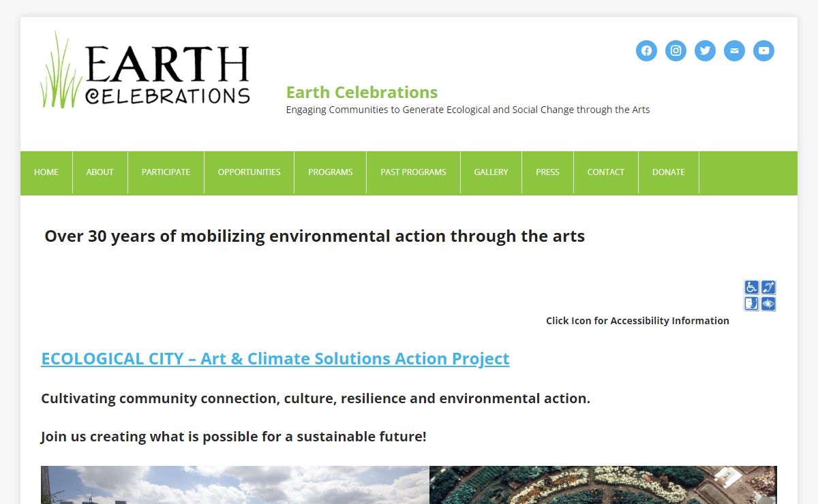Image resolution: width=818 pixels, height=504 pixels.
Task: Click the 'Engaging Communities to Generate' tagline
Action: pyautogui.click(x=468, y=110)
